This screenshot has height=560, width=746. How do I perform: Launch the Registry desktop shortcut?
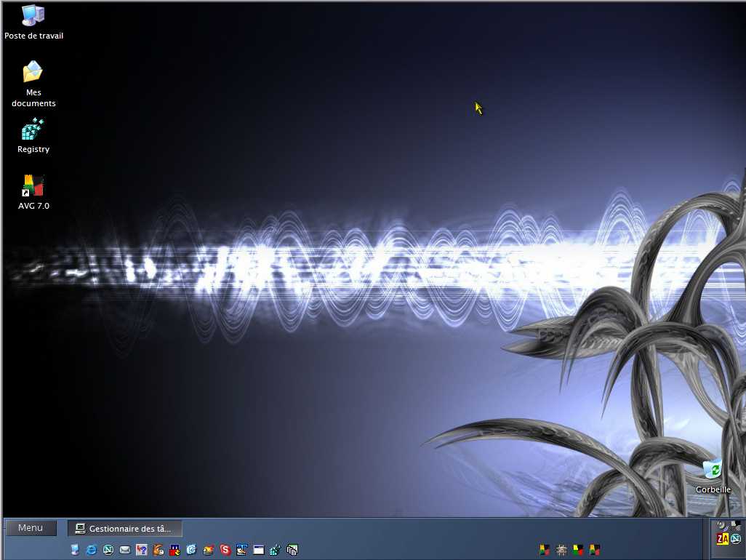click(33, 129)
